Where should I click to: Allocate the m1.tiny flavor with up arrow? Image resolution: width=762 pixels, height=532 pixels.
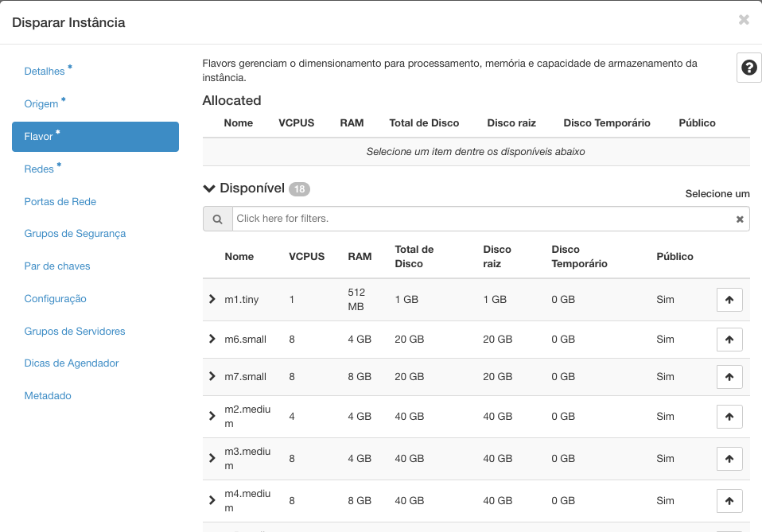click(x=729, y=300)
